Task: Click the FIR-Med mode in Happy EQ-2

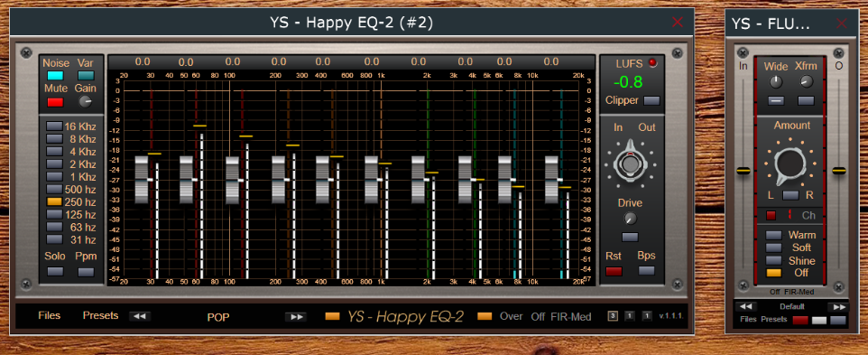Action: coord(571,317)
